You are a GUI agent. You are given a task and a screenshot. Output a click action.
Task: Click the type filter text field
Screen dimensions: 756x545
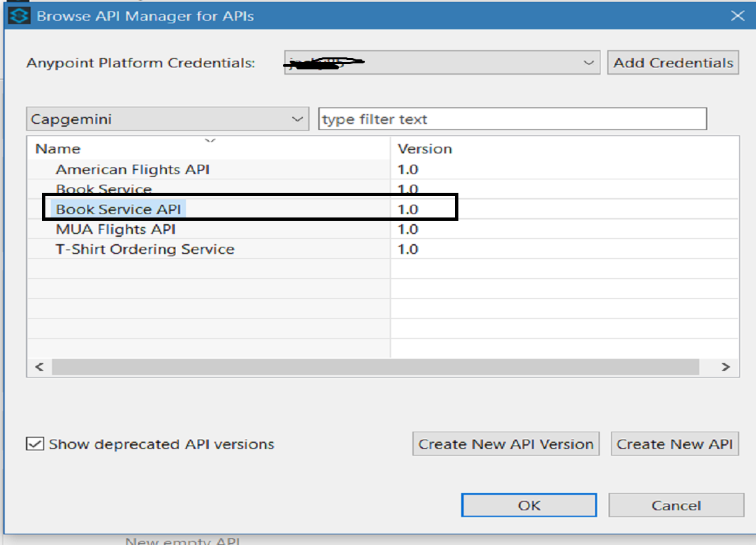(512, 119)
